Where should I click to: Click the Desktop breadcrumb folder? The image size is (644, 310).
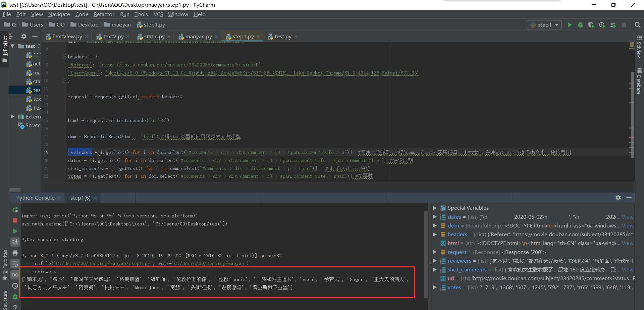85,25
